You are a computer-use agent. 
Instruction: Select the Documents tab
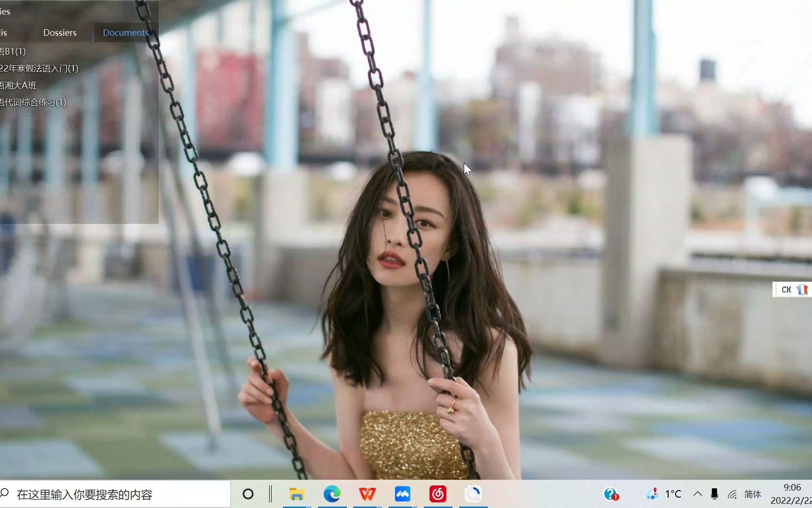[x=125, y=32]
